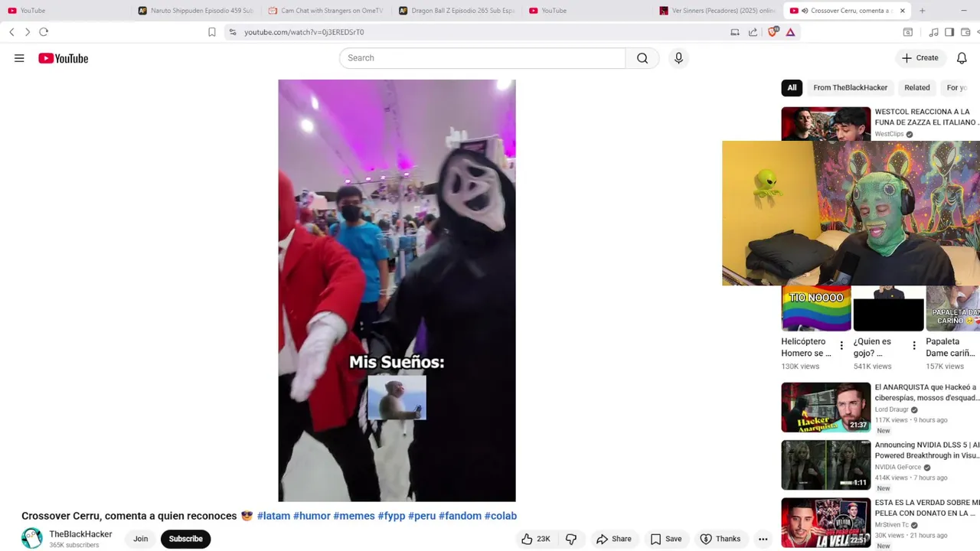The height and width of the screenshot is (551, 980).
Task: Play or pause the Shorts video player
Action: click(397, 291)
